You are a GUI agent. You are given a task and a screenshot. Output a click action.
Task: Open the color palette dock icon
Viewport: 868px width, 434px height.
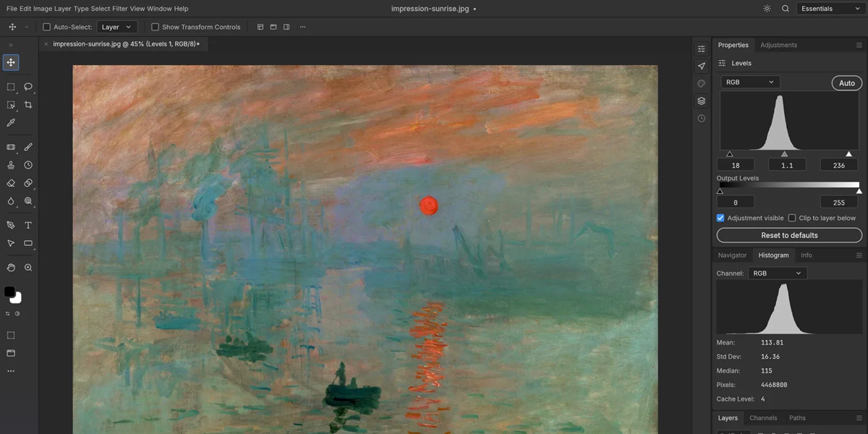(x=701, y=83)
